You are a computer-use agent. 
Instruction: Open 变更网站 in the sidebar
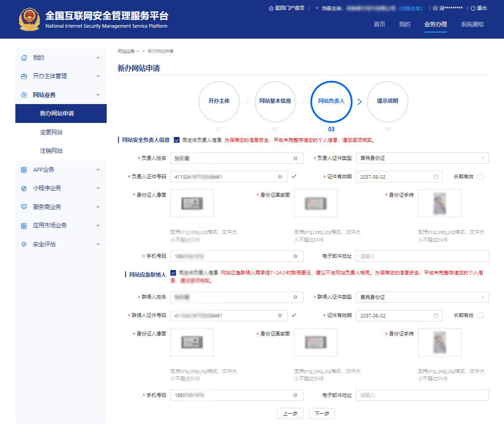pyautogui.click(x=51, y=132)
